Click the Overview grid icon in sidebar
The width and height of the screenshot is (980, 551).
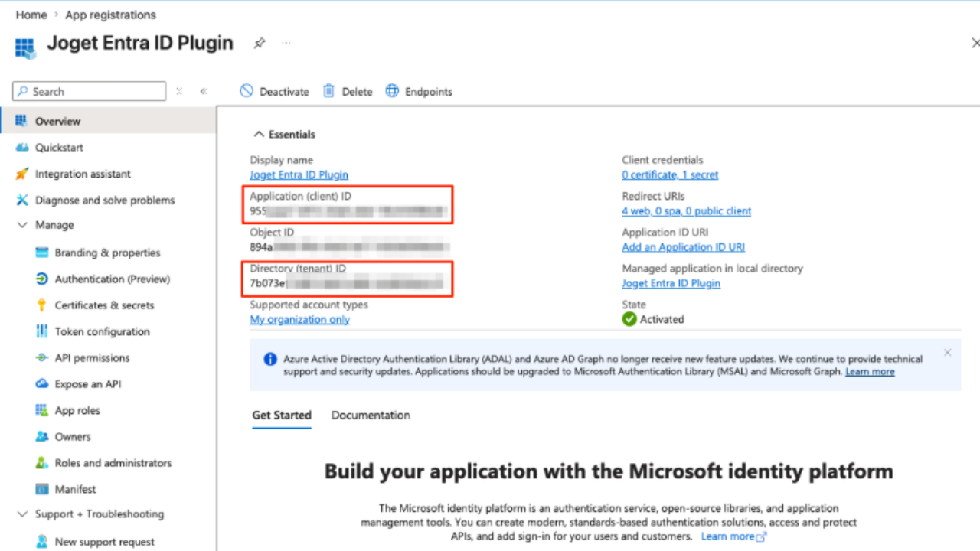tap(21, 121)
